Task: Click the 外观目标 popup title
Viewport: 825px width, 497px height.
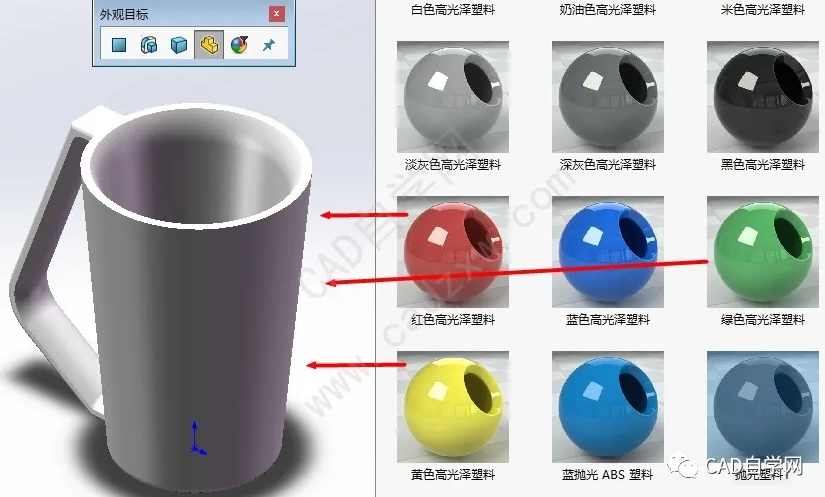Action: (124, 14)
